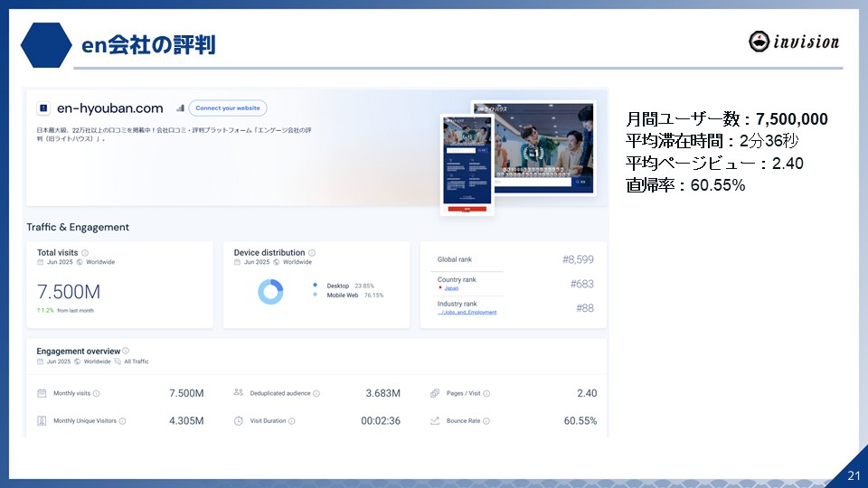Screen dimensions: 868x488
Task: Click the Total visits globe icon
Action: coord(80,262)
